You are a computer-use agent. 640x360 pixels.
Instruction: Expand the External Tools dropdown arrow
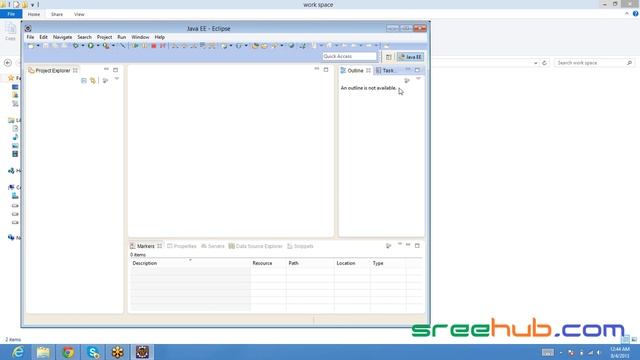113,46
